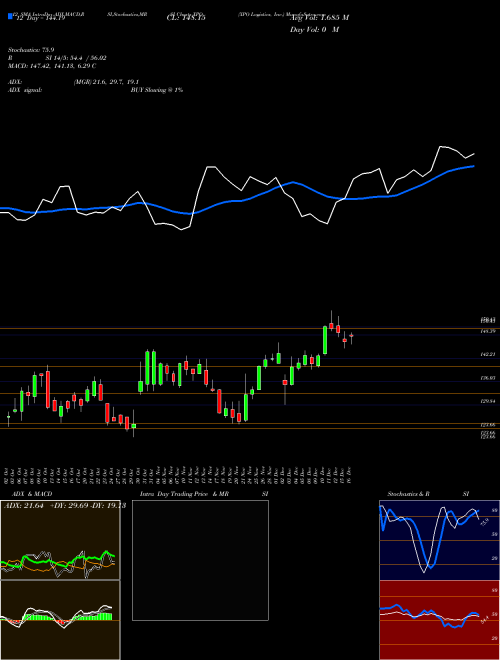This screenshot has width=500, height=660.
Task: Click the 142.23 price axis label
Action: click(488, 355)
